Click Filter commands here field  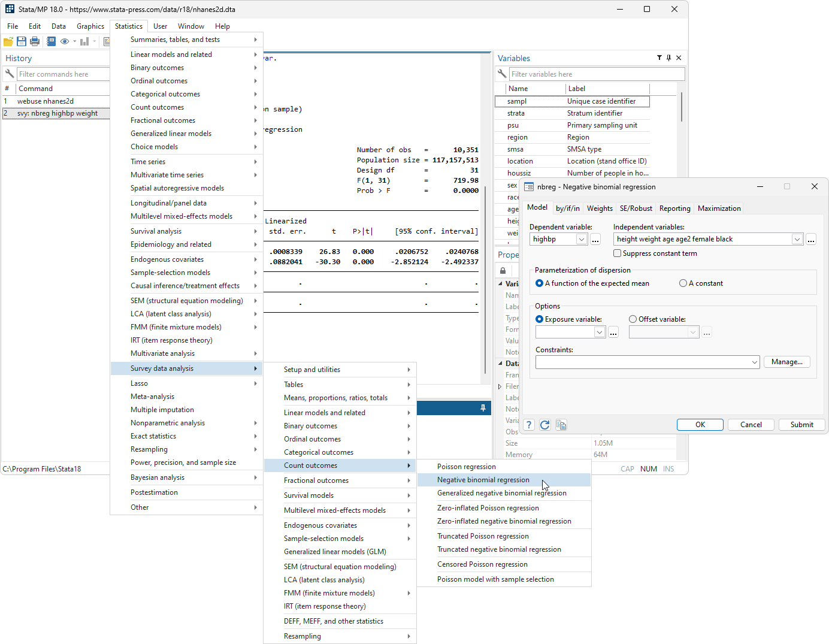point(63,74)
